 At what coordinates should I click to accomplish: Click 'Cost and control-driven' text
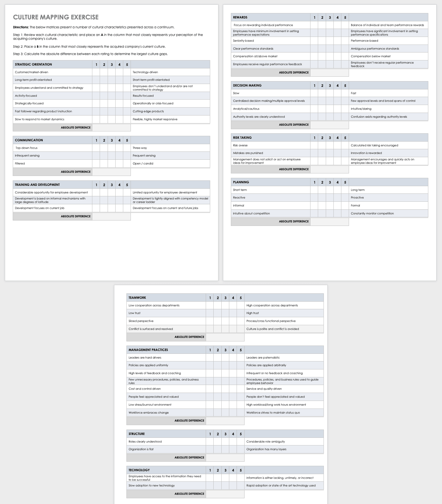pyautogui.click(x=145, y=389)
